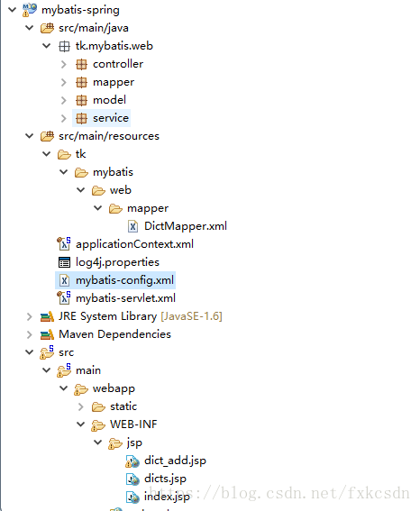Click the src/main/resources source folder icon

(47, 136)
